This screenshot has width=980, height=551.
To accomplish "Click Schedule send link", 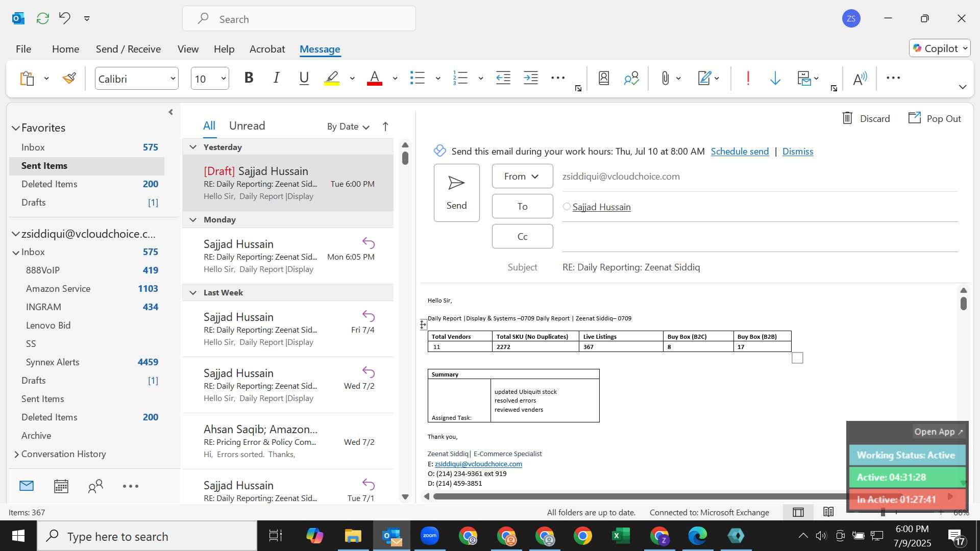I will tap(740, 151).
